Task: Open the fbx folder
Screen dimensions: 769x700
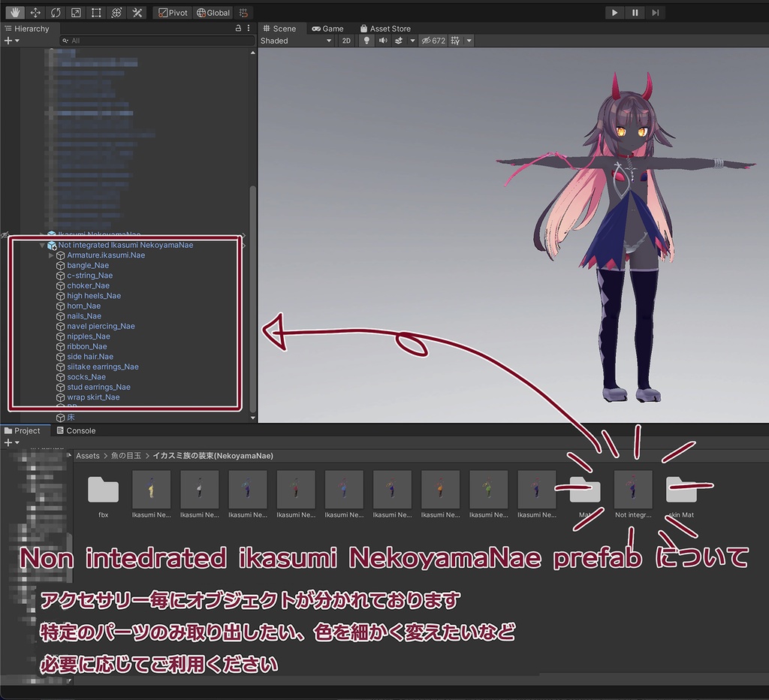Action: point(103,494)
